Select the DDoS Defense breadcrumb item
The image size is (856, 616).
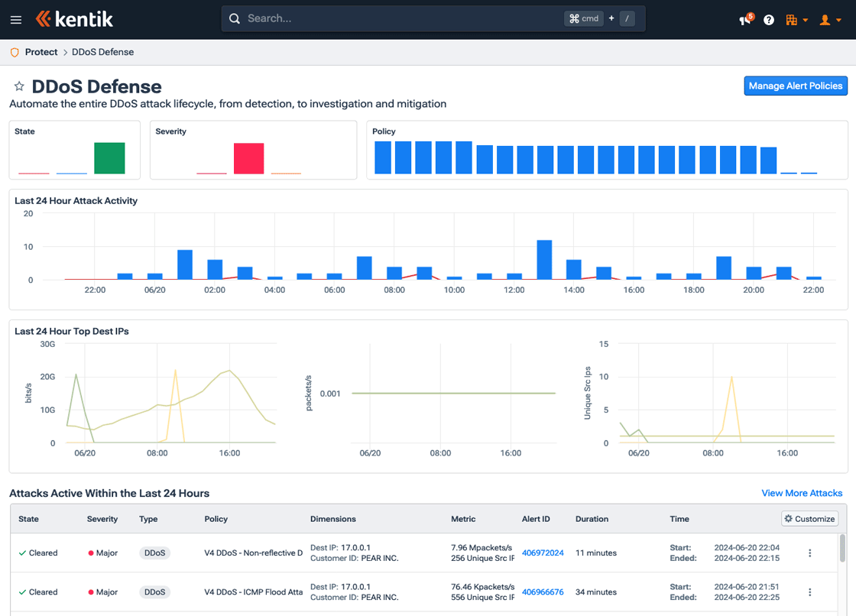pyautogui.click(x=102, y=52)
